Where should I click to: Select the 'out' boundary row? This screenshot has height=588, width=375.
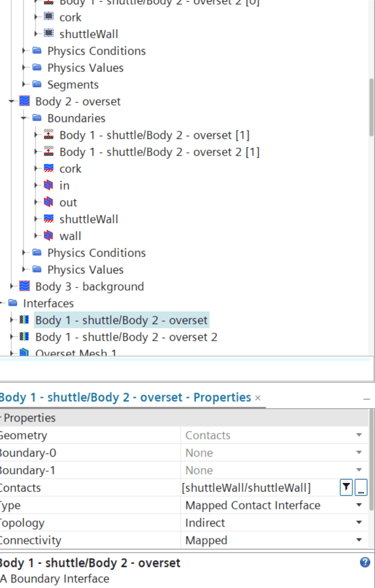pyautogui.click(x=68, y=202)
